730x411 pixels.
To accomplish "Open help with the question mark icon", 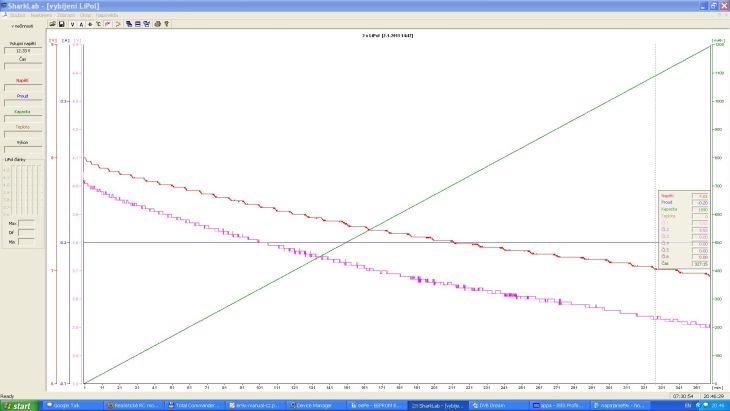I will coord(166,24).
